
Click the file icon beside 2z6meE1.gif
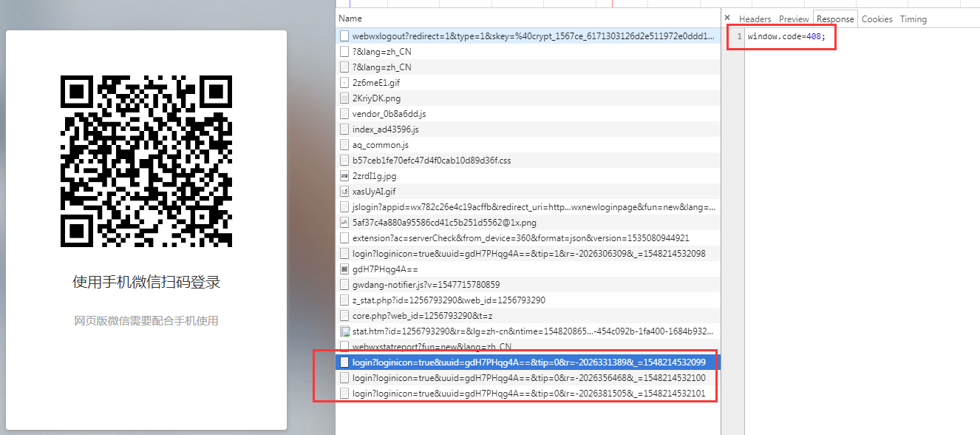click(x=344, y=82)
